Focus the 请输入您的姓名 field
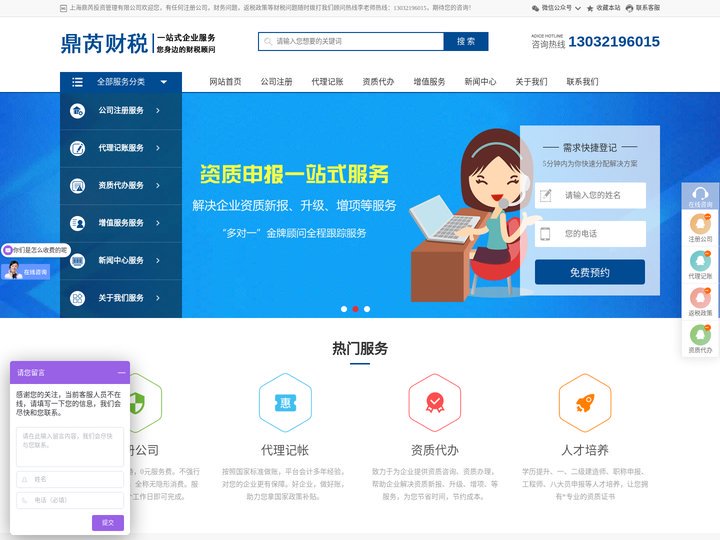The width and height of the screenshot is (720, 540). pos(590,195)
